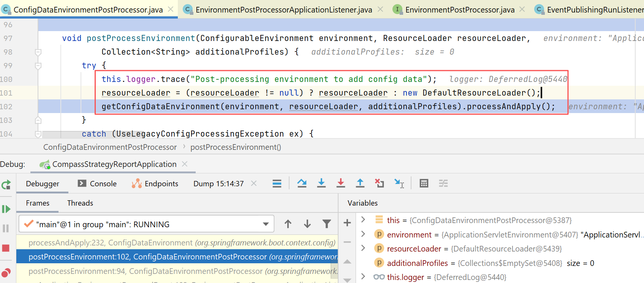
Task: Open the Evaluate Expression calculator icon
Action: 424,184
